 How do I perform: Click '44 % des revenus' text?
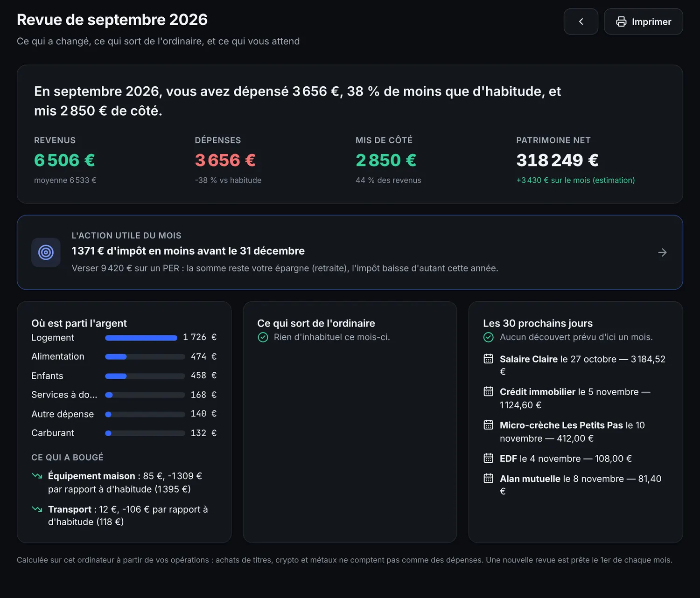coord(388,180)
